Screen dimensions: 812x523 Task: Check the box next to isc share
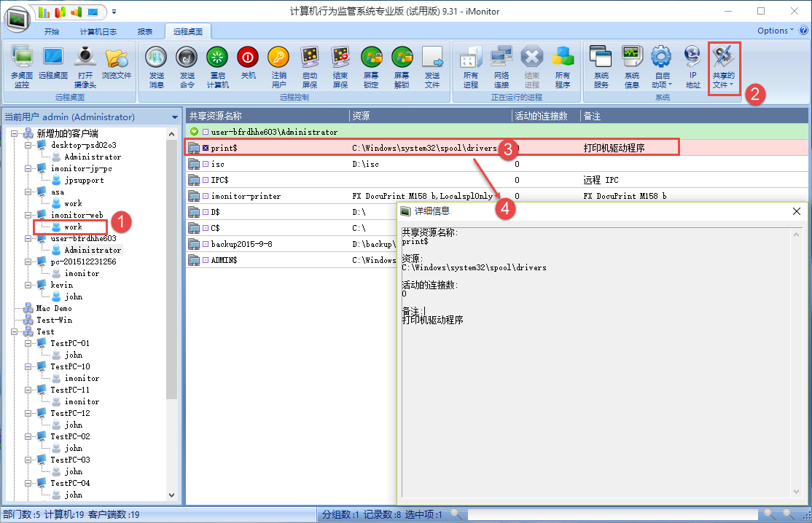[206, 165]
